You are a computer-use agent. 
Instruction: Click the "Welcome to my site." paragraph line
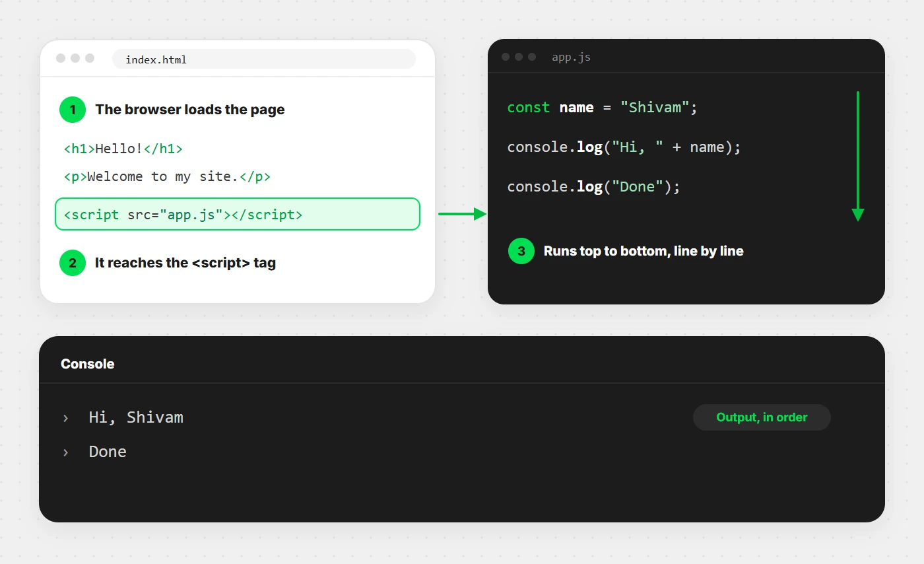(x=167, y=176)
